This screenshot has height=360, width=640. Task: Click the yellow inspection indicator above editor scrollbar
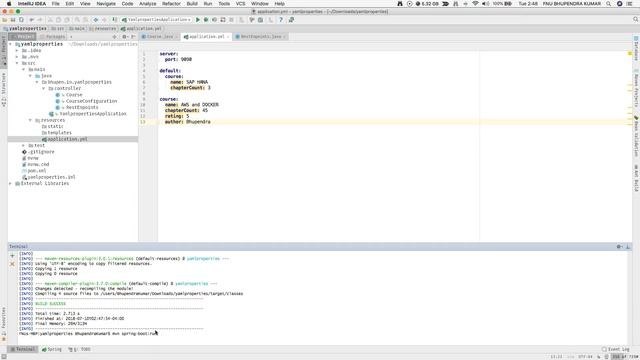[x=630, y=53]
